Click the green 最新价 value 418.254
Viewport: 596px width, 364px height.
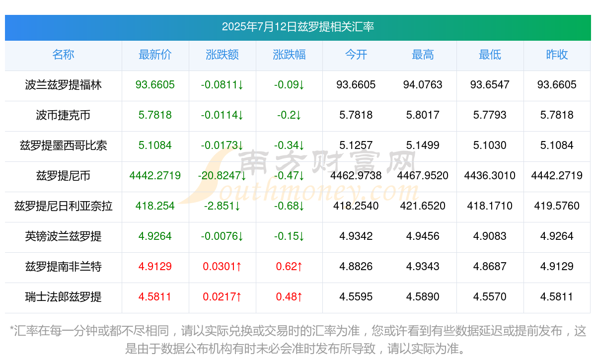point(155,206)
